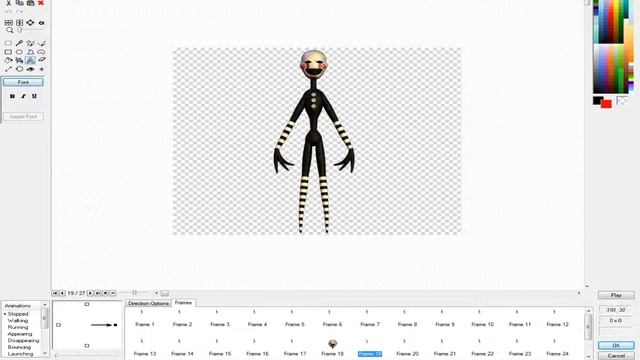Select the Rectangle shape tool
640x360 pixels.
click(x=8, y=52)
